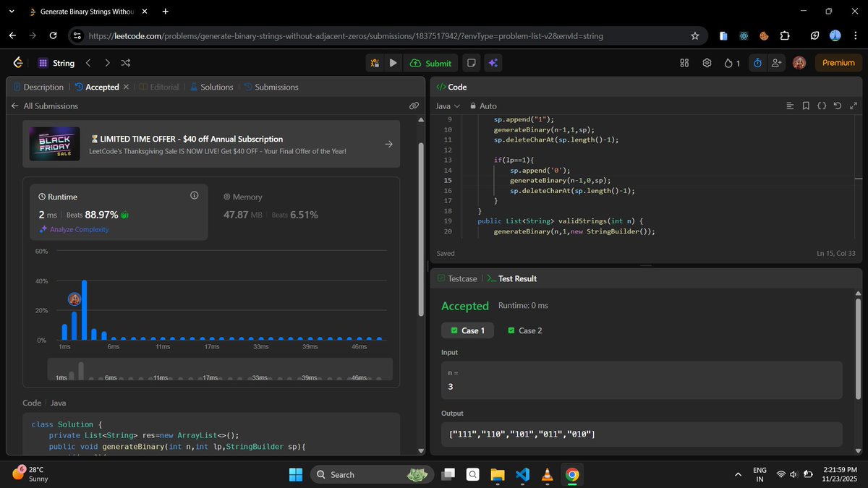Click the chart range slider below histogram
The image size is (868, 488).
[220, 369]
